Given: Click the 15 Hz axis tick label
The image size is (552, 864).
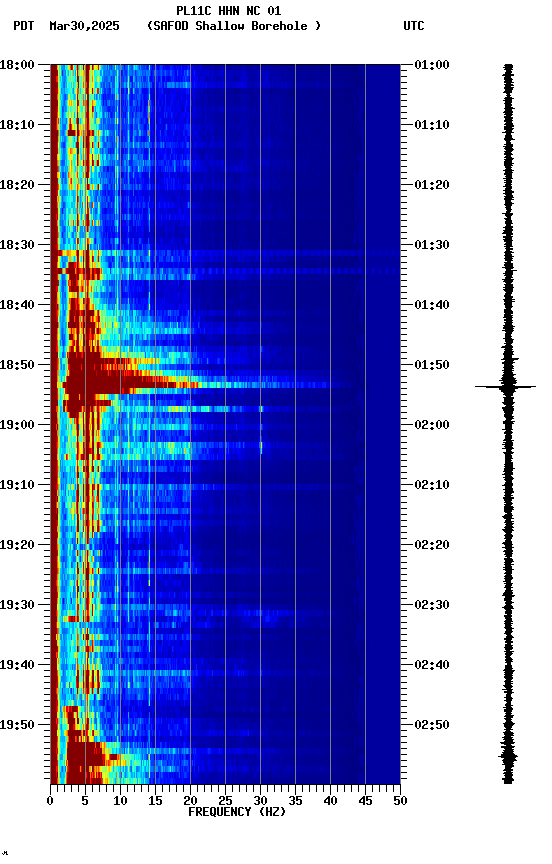Looking at the screenshot, I should [x=155, y=802].
